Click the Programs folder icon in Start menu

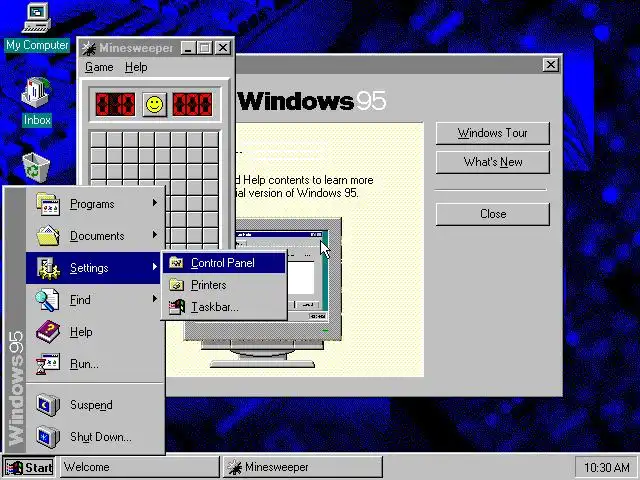(x=48, y=204)
